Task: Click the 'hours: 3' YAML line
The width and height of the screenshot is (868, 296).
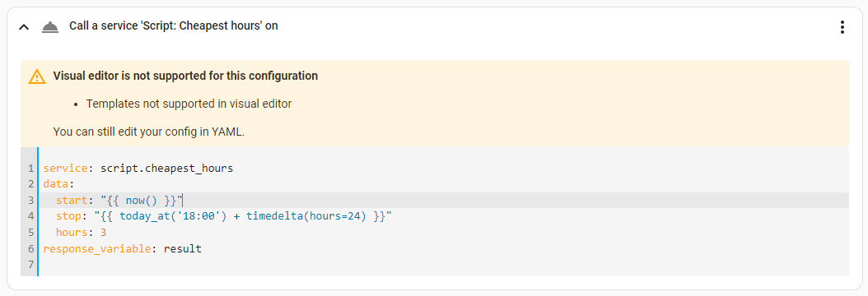Action: point(81,233)
